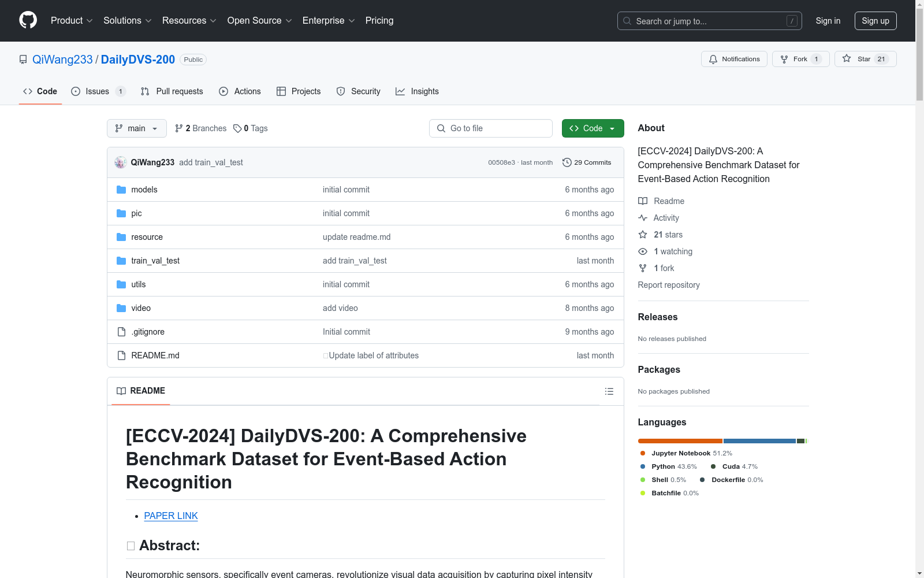Switch to the Projects tab

[x=299, y=91]
